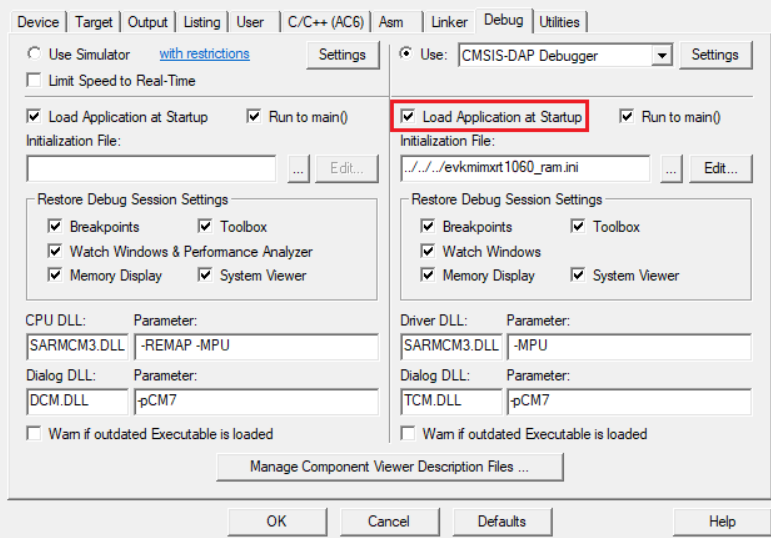Click the simulator Initialization File field
This screenshot has width=771, height=538.
coord(151,169)
